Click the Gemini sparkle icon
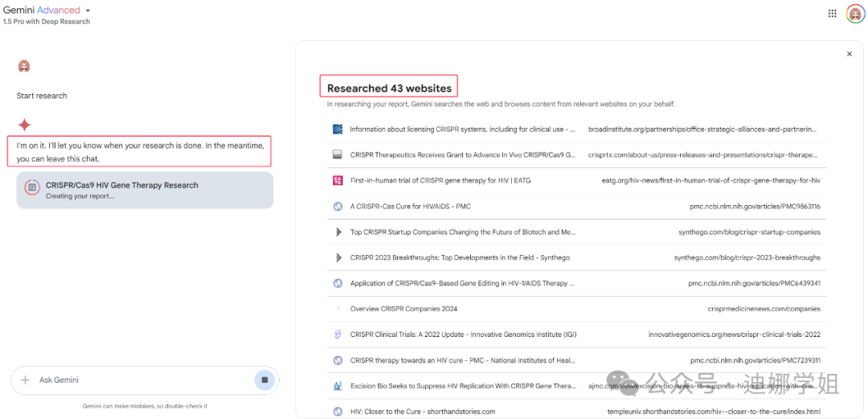This screenshot has height=419, width=868. [25, 125]
